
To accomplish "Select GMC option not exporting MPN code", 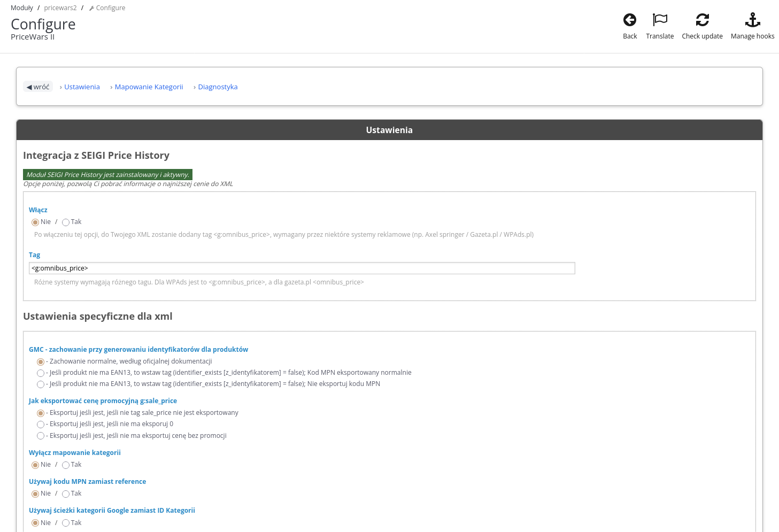I will coord(41,384).
